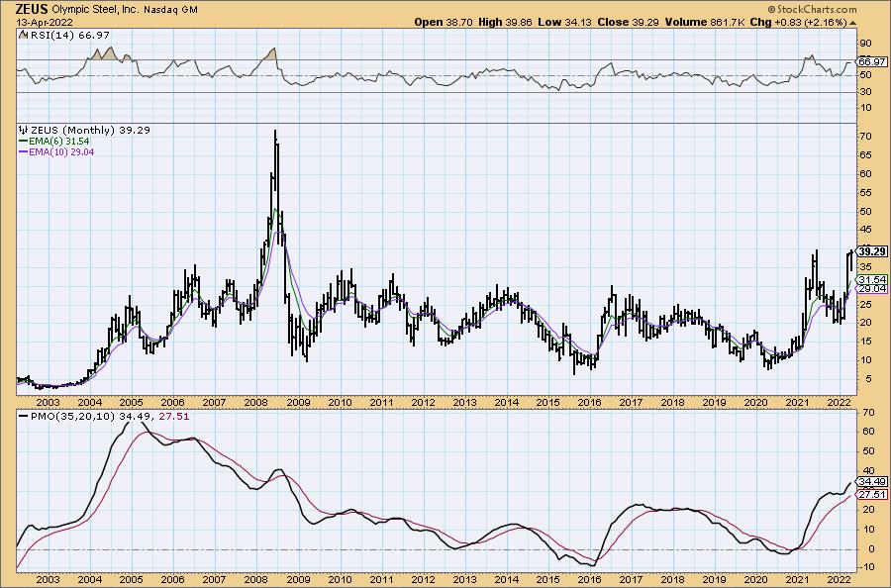Click the -10 label on the PMO axis

866,568
